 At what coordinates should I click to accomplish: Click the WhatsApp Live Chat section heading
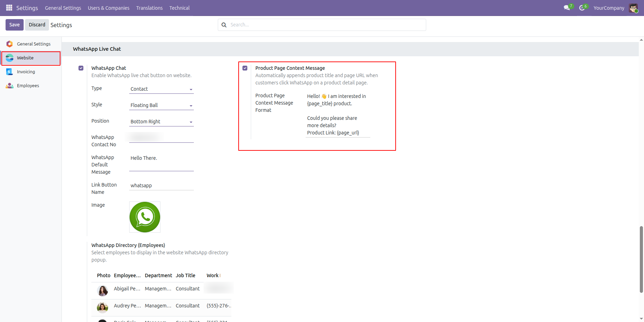click(97, 49)
